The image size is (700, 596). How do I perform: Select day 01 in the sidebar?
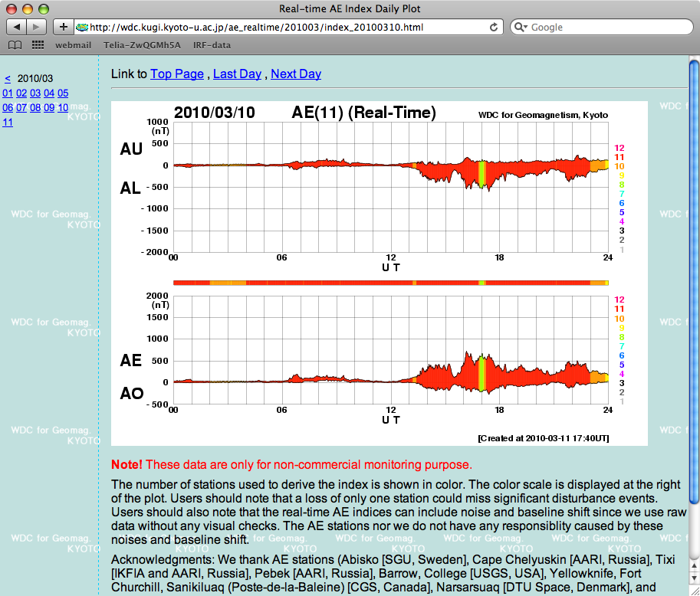[8, 93]
